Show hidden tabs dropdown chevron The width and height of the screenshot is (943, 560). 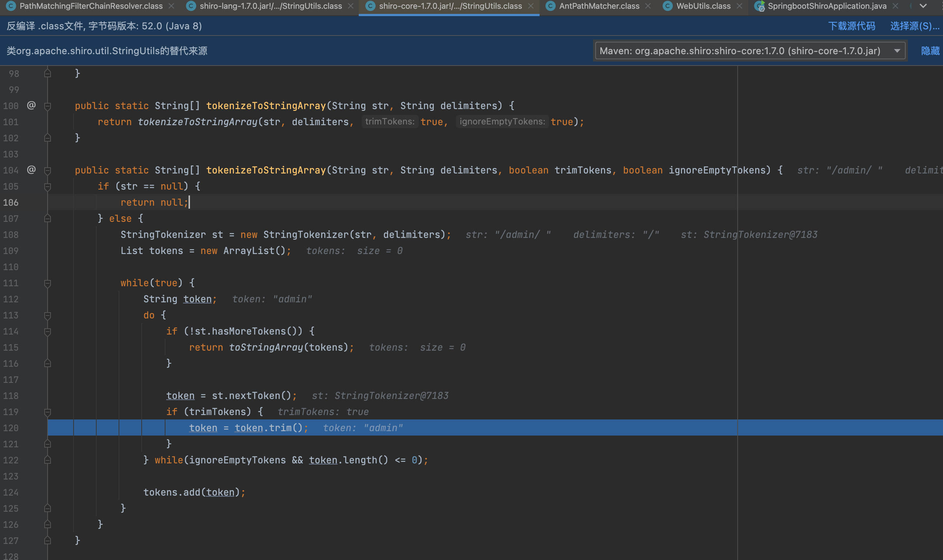click(923, 6)
